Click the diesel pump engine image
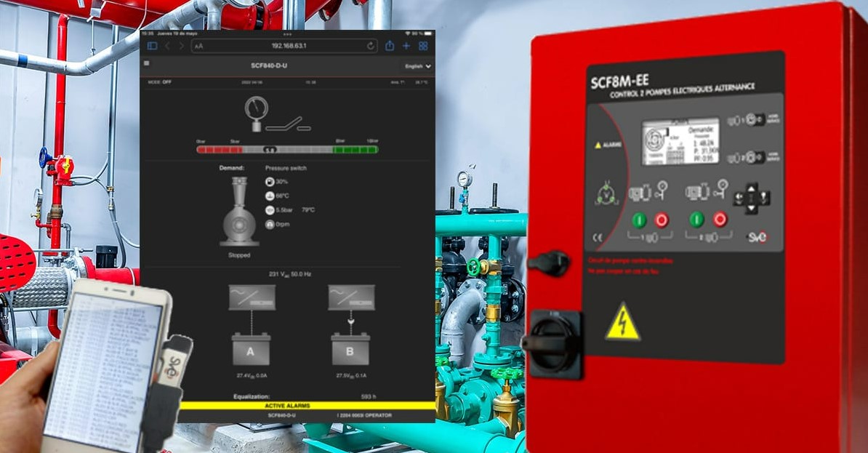868x453 pixels. pos(239,212)
